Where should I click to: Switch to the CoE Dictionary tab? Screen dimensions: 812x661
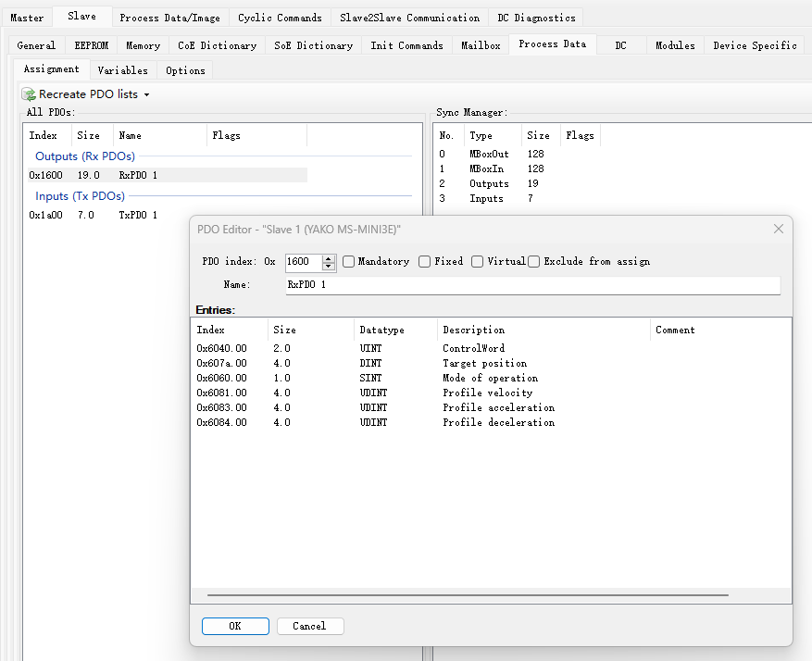pyautogui.click(x=217, y=45)
